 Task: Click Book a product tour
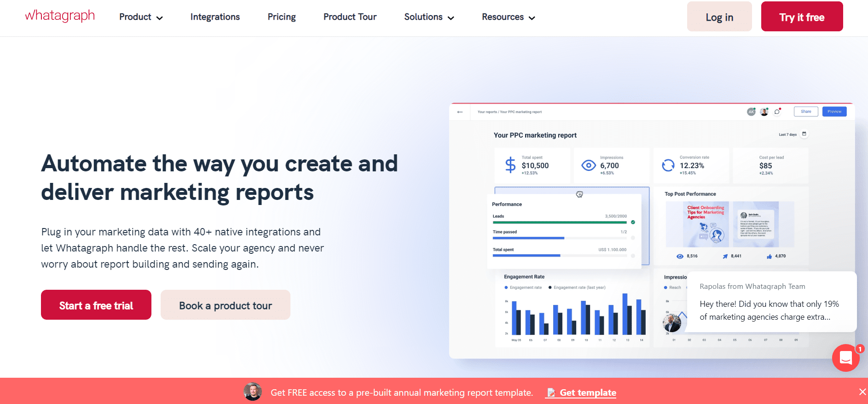pos(226,305)
